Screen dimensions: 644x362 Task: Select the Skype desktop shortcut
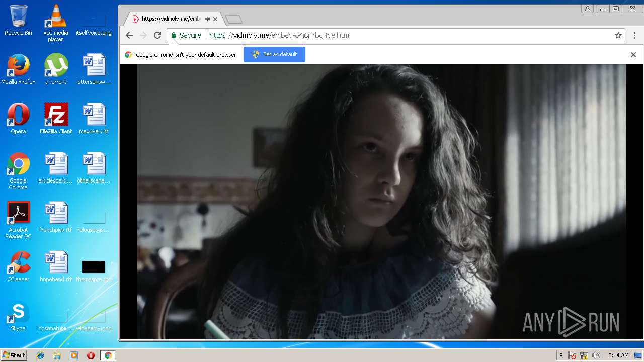coord(18,316)
